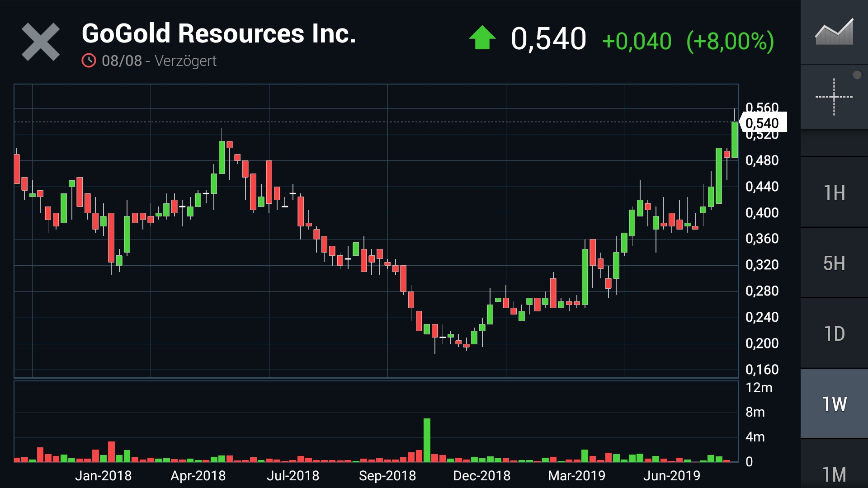868x488 pixels.
Task: Tap the 0,200 price axis label
Action: click(762, 343)
